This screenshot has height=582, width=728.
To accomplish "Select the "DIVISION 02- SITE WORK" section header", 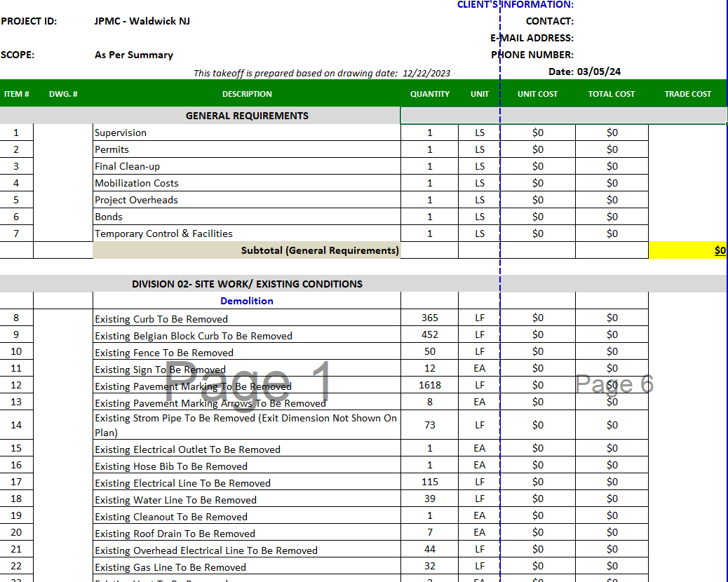I will pos(247,284).
